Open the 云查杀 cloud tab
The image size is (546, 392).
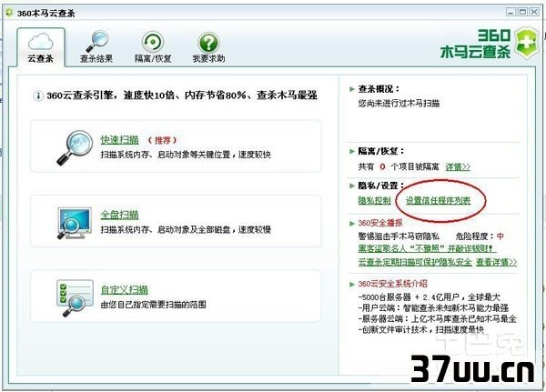coord(41,47)
